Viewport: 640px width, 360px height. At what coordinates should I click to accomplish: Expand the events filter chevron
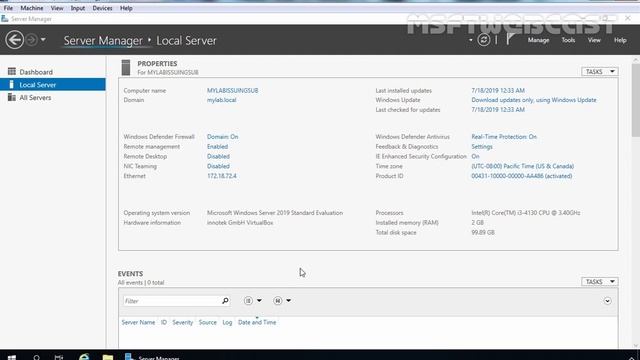(x=607, y=301)
